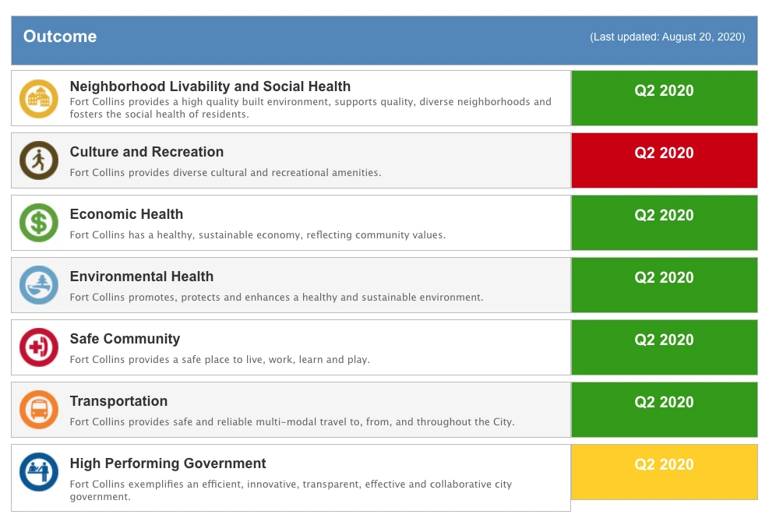This screenshot has height=532, width=769.
Task: Click the Culture and Recreation walking figure icon
Action: pos(38,160)
